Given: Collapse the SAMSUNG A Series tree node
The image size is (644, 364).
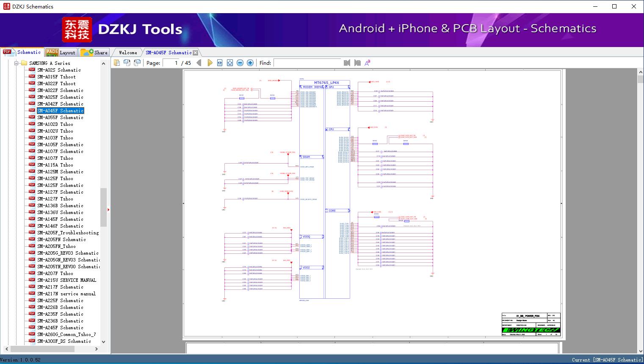Looking at the screenshot, I should [17, 63].
